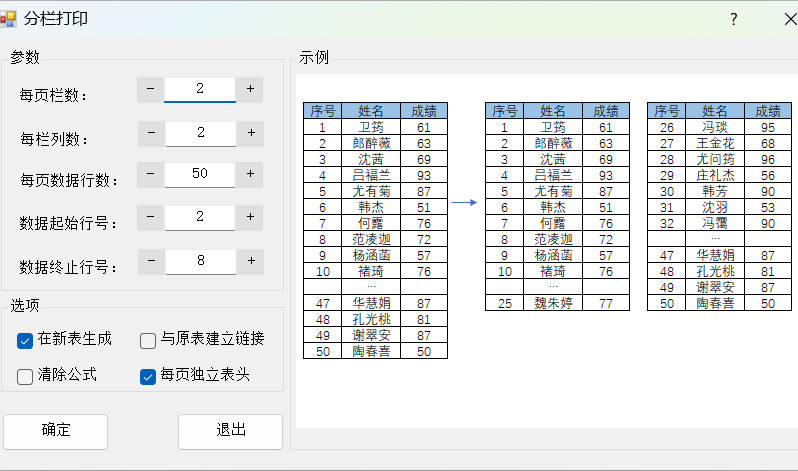798x471 pixels.
Task: Decrease 每页栏数 with the minus button
Action: pyautogui.click(x=151, y=90)
